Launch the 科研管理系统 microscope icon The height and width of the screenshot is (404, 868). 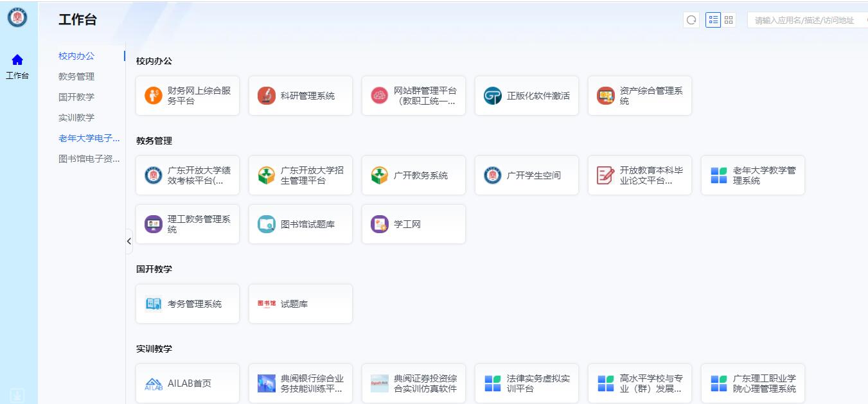267,96
